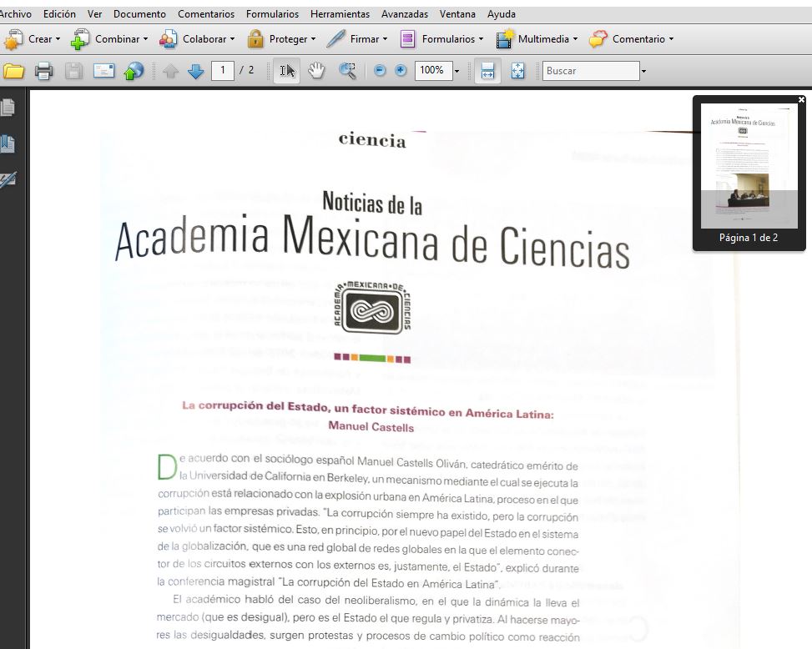Click the 'Academia Mexicana de Ciencias' title
Viewport: 812px width, 649px height.
[x=372, y=242]
